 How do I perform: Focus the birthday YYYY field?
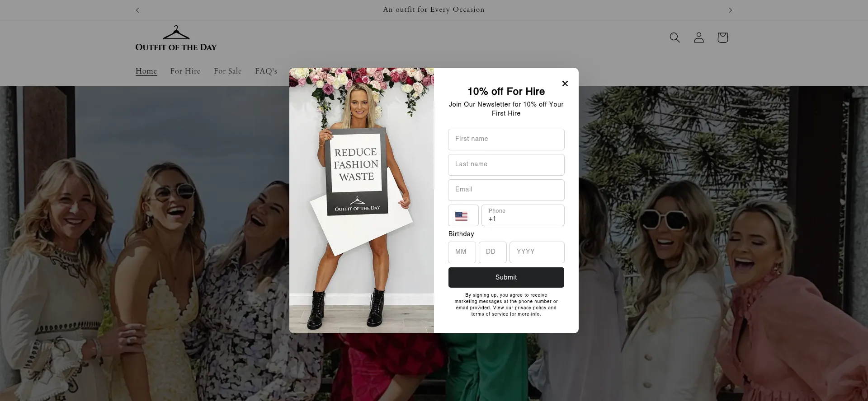click(x=537, y=252)
